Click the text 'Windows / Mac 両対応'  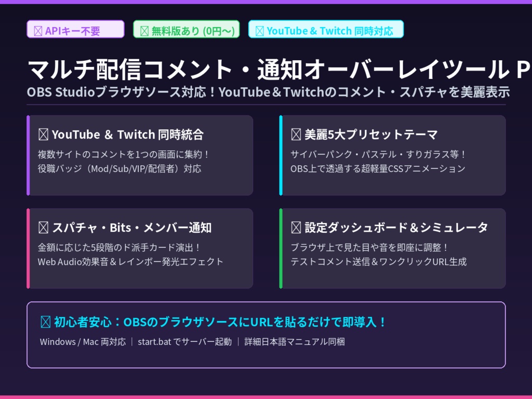(83, 342)
